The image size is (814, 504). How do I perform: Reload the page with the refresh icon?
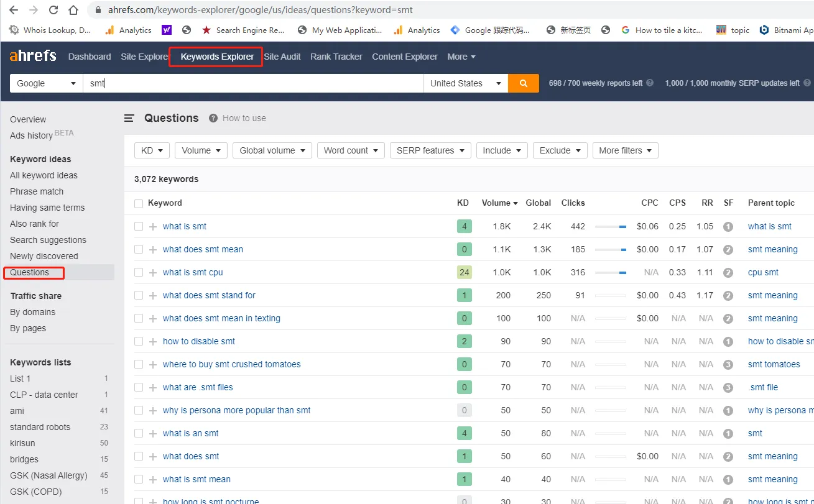53,10
